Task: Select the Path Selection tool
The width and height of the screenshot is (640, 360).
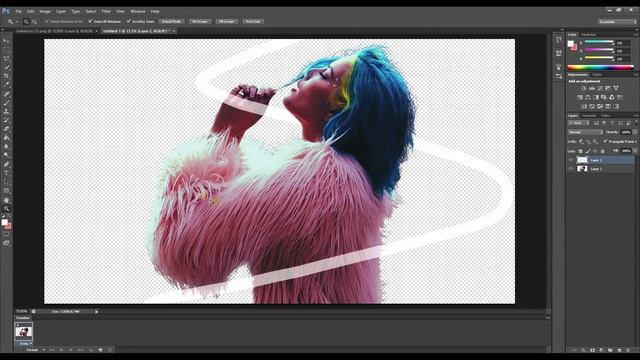Action: (x=6, y=182)
